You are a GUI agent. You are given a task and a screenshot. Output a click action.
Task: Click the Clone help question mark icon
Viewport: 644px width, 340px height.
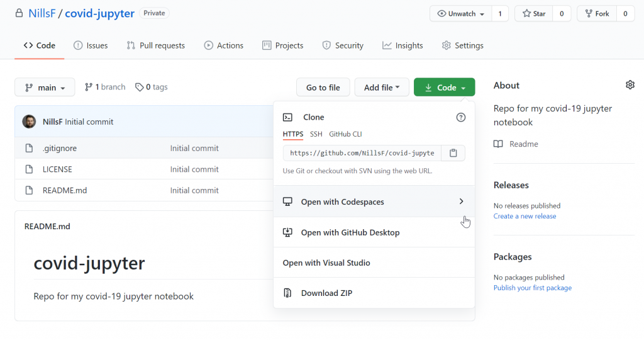coord(461,118)
